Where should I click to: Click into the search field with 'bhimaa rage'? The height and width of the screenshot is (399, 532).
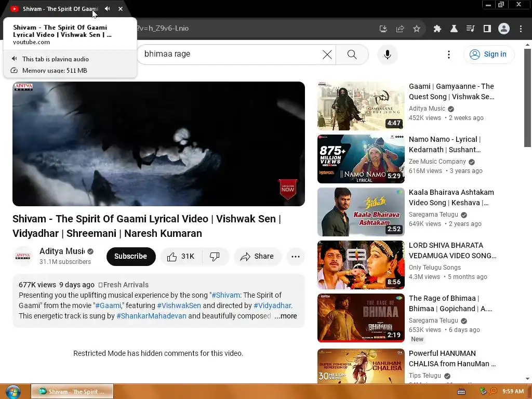coord(231,54)
